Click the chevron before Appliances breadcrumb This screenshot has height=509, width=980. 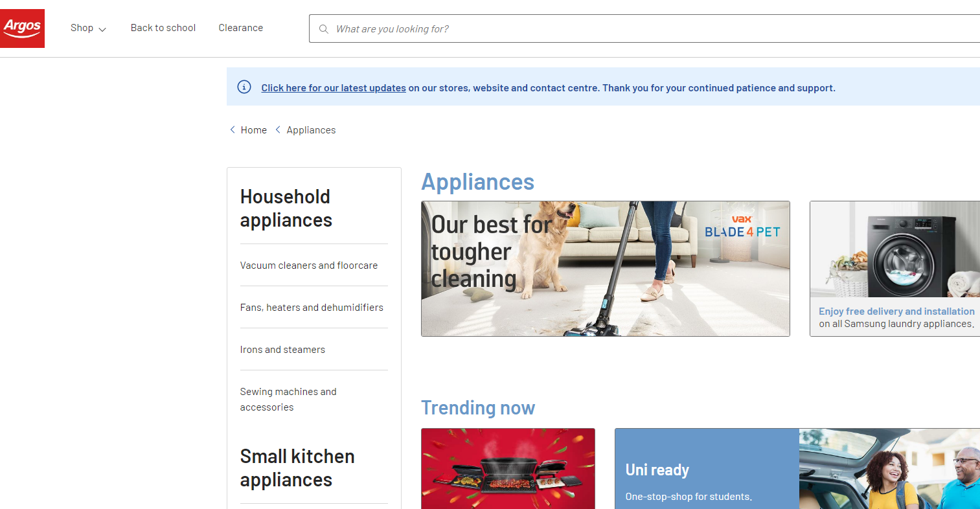pyautogui.click(x=278, y=130)
